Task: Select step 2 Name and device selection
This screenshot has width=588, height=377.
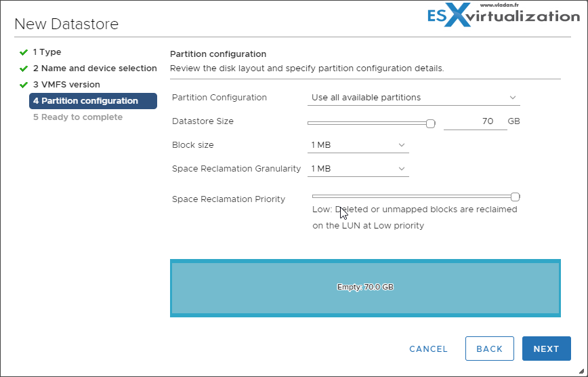Action: pyautogui.click(x=95, y=68)
